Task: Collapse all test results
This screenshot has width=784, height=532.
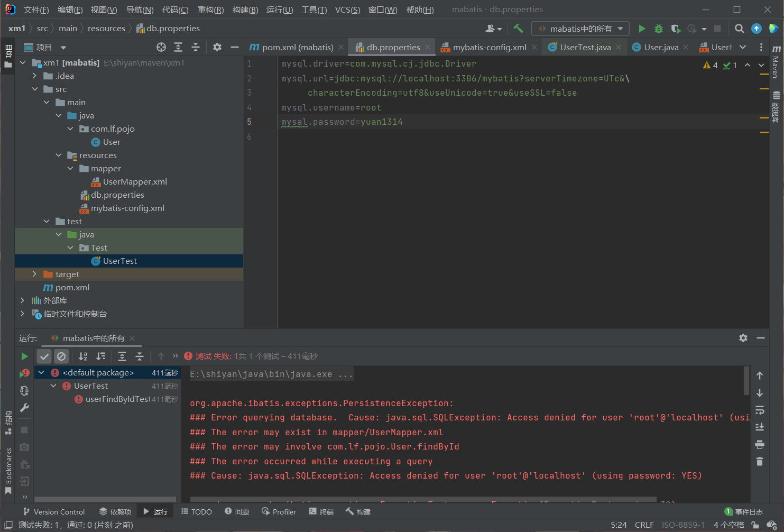Action: pos(140,356)
